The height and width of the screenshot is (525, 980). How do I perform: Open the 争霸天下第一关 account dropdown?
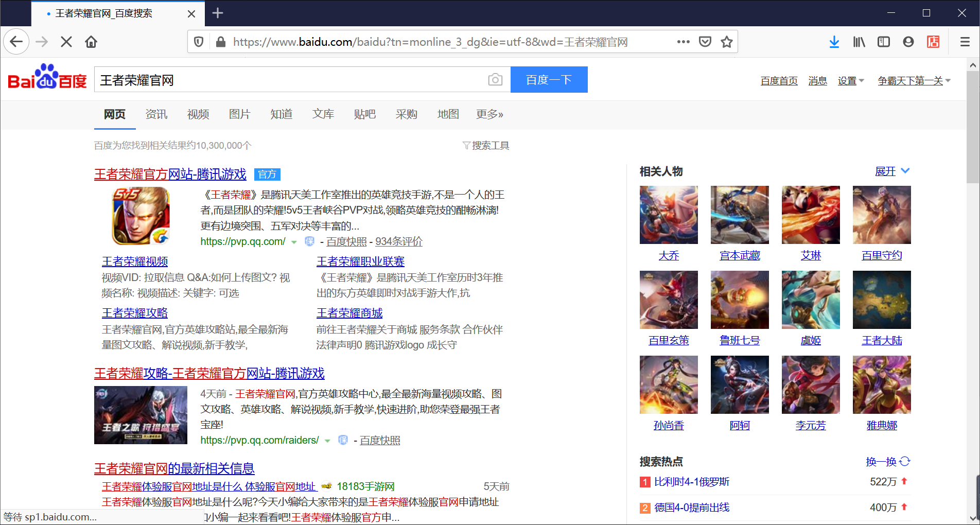[x=914, y=81]
